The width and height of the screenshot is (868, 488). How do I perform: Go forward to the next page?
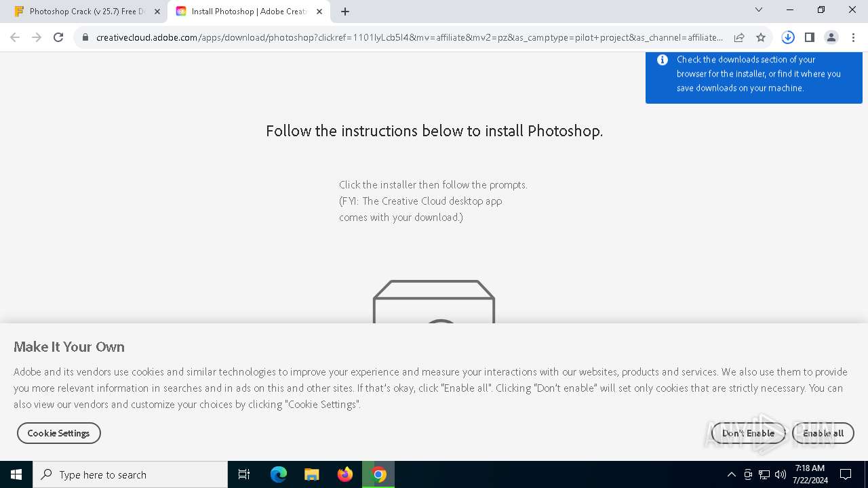pos(37,37)
